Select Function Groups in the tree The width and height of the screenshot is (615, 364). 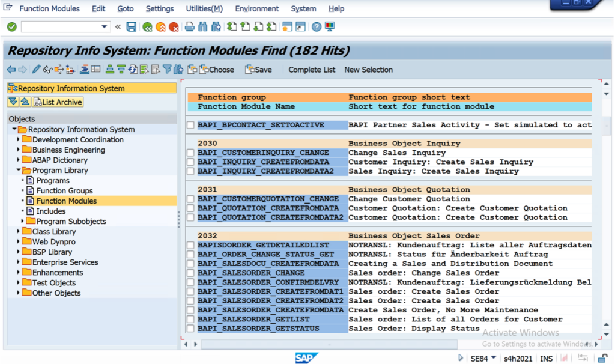pyautogui.click(x=64, y=190)
